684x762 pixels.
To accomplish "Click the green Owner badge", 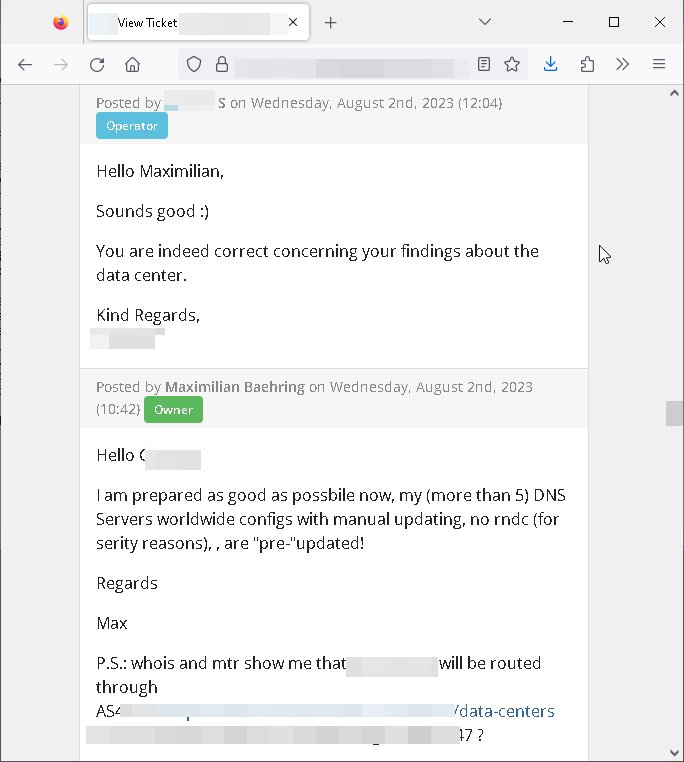I will click(x=173, y=410).
